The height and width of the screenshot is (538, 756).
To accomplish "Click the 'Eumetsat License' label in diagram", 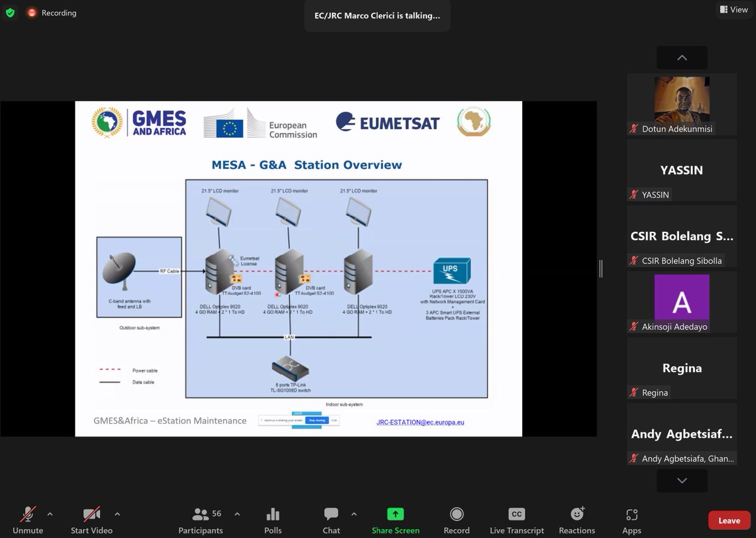I will tap(249, 260).
